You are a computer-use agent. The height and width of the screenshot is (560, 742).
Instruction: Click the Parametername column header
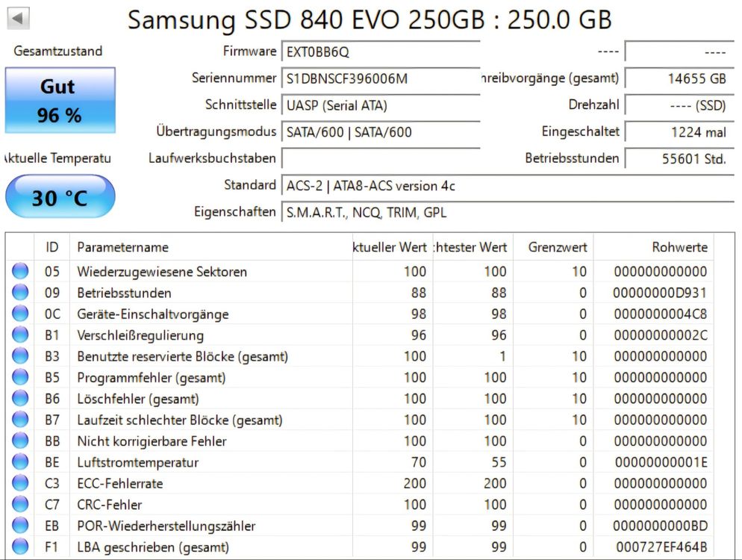click(x=211, y=247)
